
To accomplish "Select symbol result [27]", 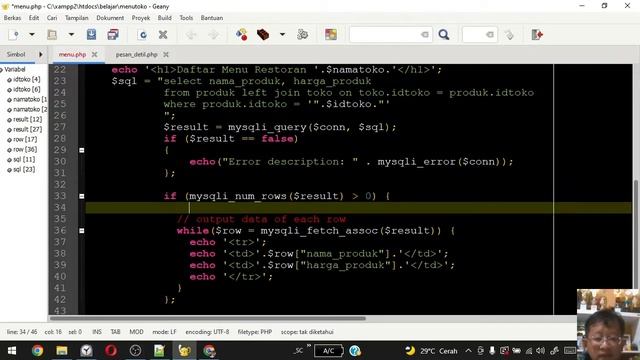I will pyautogui.click(x=27, y=129).
